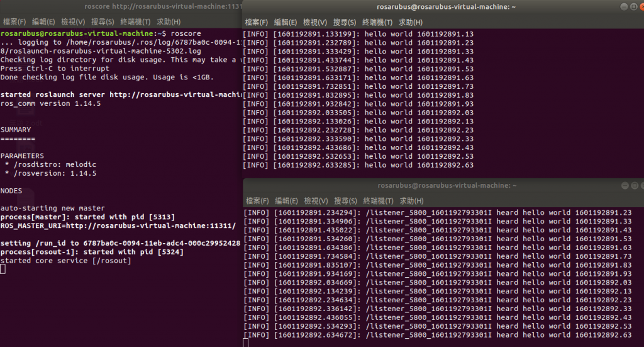
Task: Click the SUMMARY heading in roscore output
Action: (x=16, y=130)
